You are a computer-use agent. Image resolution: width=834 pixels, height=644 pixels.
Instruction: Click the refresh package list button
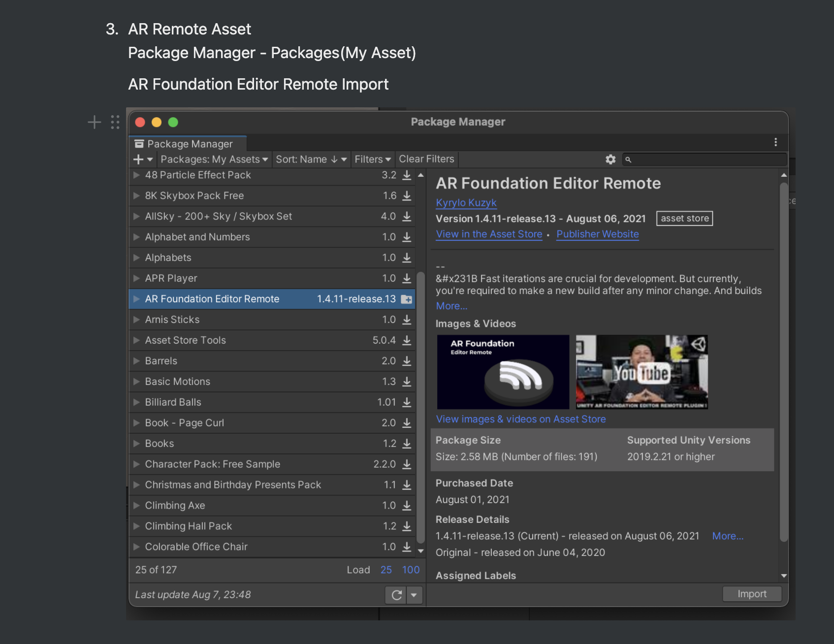click(x=397, y=595)
